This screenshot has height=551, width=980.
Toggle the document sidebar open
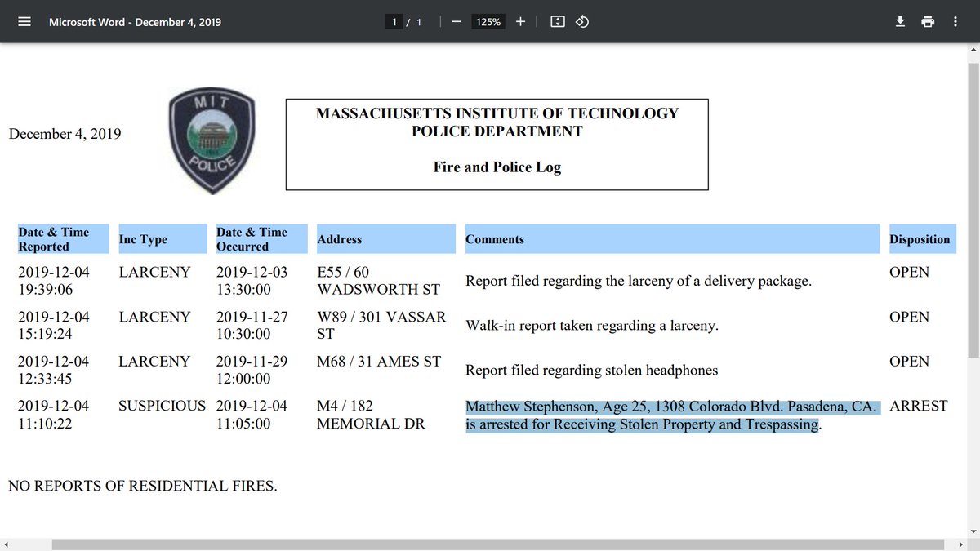[x=24, y=21]
